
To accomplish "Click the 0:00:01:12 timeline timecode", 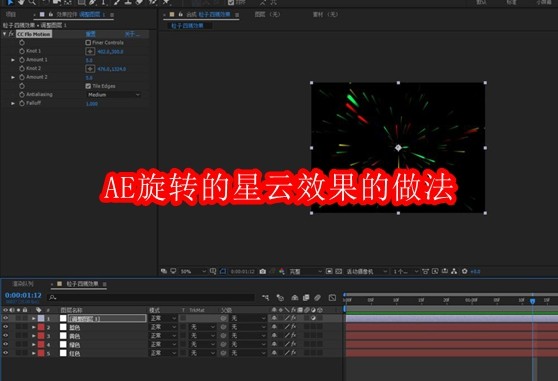I will pyautogui.click(x=23, y=295).
